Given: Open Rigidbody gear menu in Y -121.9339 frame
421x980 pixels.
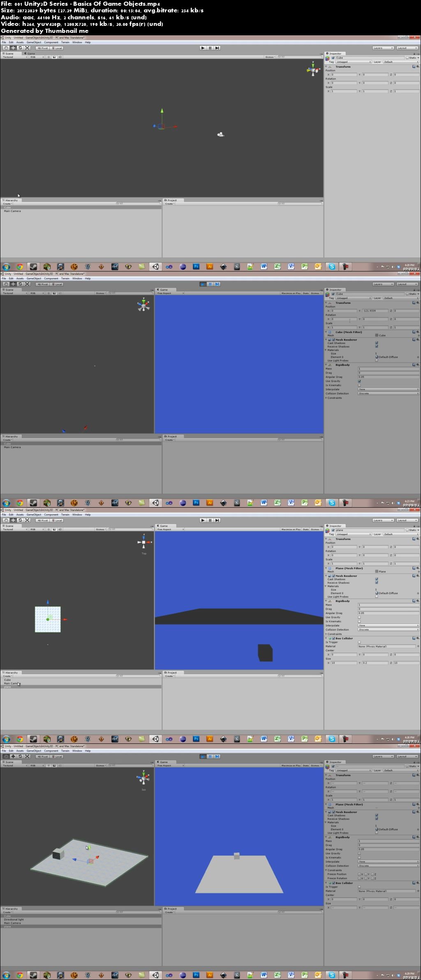Looking at the screenshot, I should 418,365.
